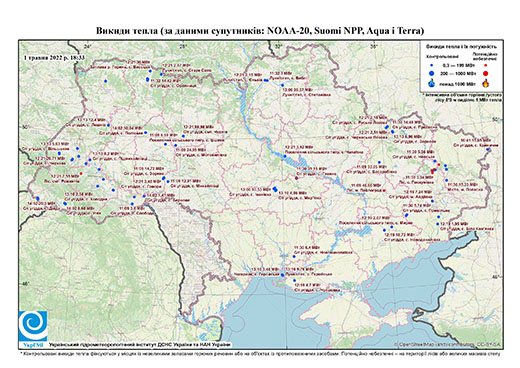Select the orange flame legend icon
Screen dimensions: 520x368
point(486,83)
